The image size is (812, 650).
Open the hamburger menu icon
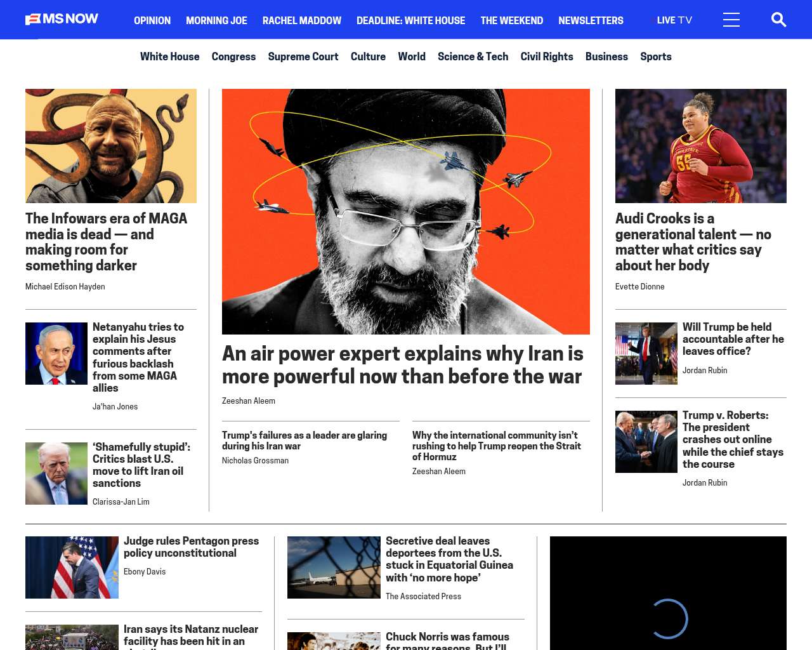[731, 20]
